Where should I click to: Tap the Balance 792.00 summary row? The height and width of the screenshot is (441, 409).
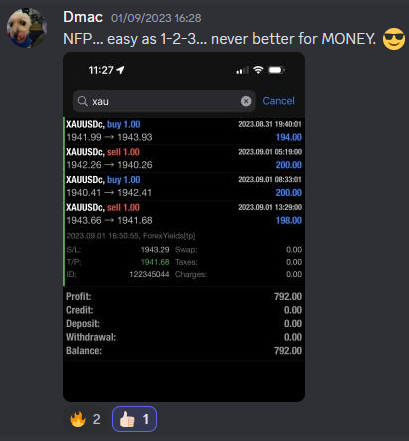[184, 351]
